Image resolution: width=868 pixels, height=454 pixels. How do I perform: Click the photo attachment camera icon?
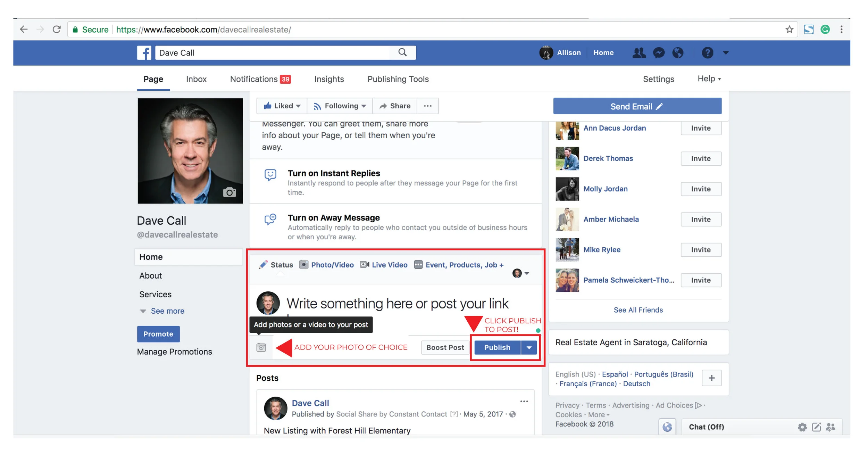pyautogui.click(x=261, y=347)
